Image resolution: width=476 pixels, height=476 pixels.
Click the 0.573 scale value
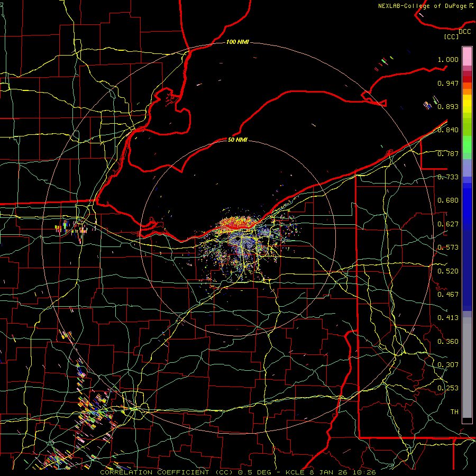click(448, 248)
